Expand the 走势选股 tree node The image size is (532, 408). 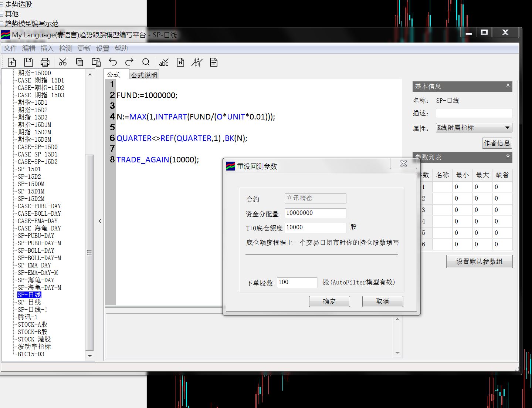[2, 4]
